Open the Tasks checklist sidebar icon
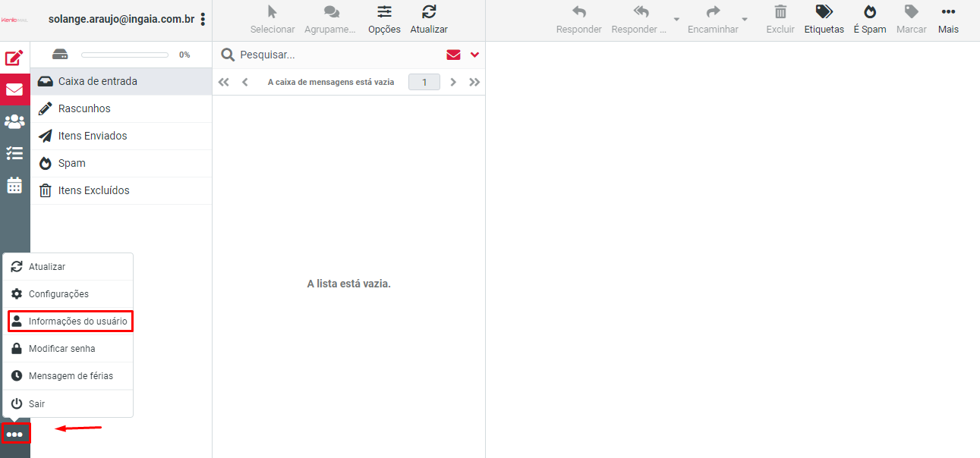980x458 pixels. pos(14,153)
